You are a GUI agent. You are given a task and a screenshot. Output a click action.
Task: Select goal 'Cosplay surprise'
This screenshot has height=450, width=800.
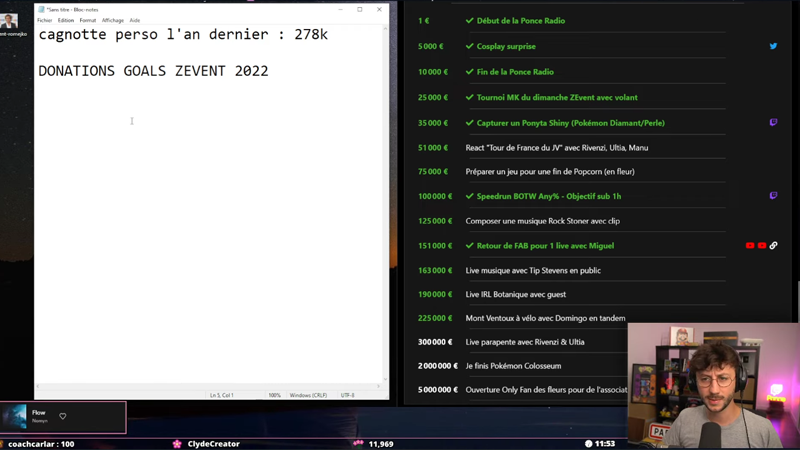506,46
